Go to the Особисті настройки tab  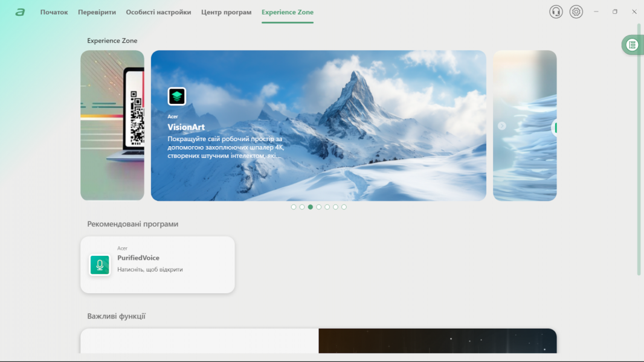pos(158,12)
